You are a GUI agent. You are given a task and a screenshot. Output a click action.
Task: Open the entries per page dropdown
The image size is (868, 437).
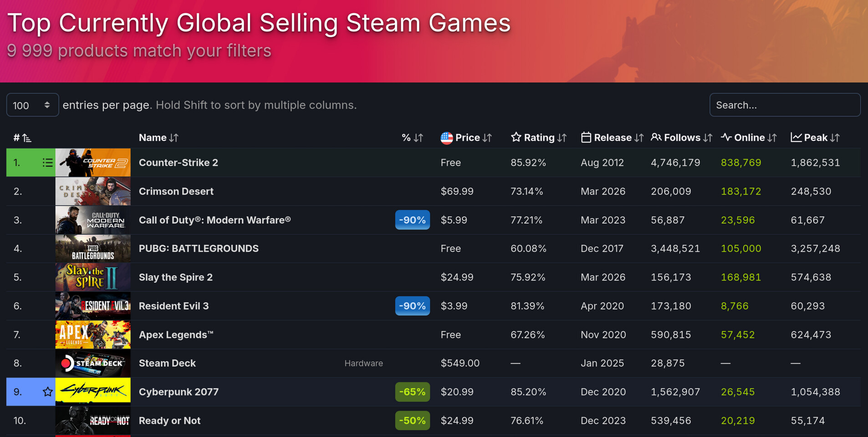(32, 105)
